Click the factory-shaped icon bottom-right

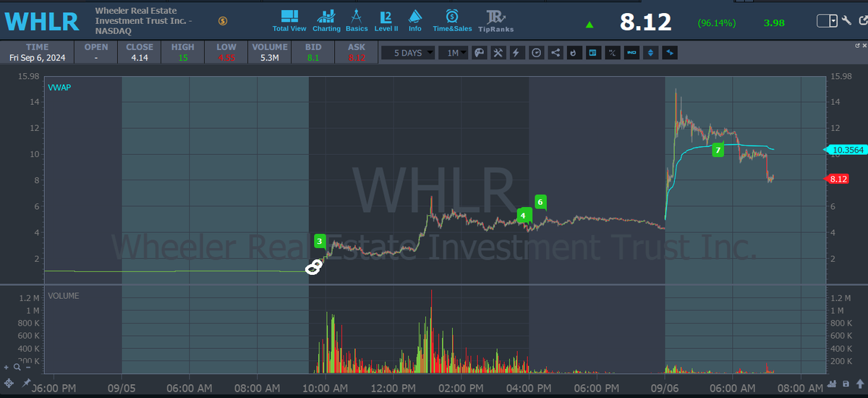(833, 383)
